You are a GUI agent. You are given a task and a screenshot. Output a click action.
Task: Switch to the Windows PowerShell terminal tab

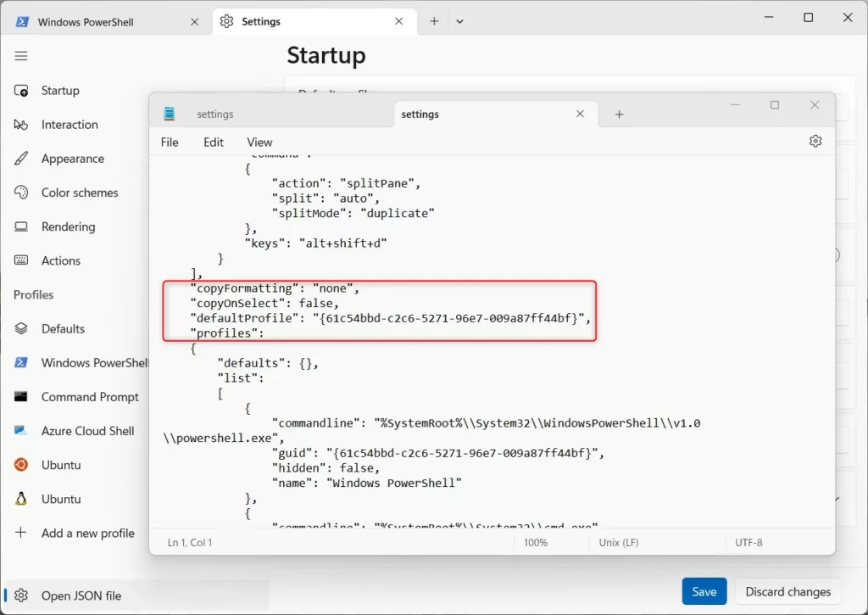(107, 21)
